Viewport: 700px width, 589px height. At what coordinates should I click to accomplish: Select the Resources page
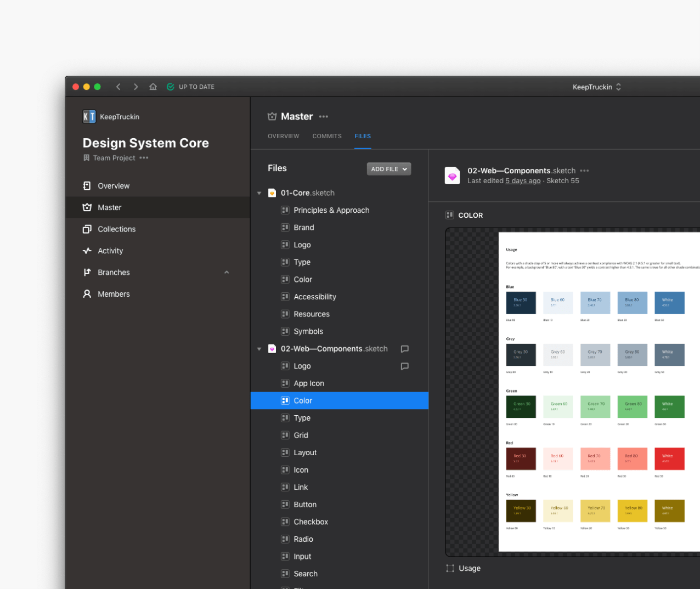pos(340,314)
